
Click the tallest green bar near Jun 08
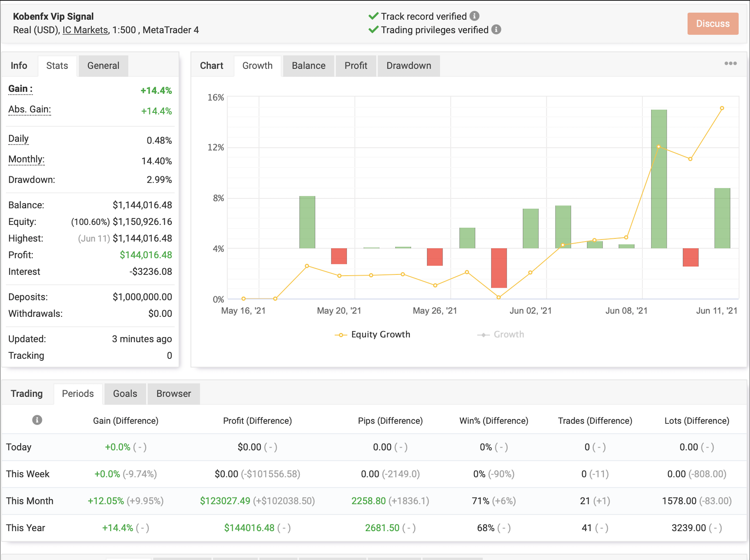[x=659, y=179]
